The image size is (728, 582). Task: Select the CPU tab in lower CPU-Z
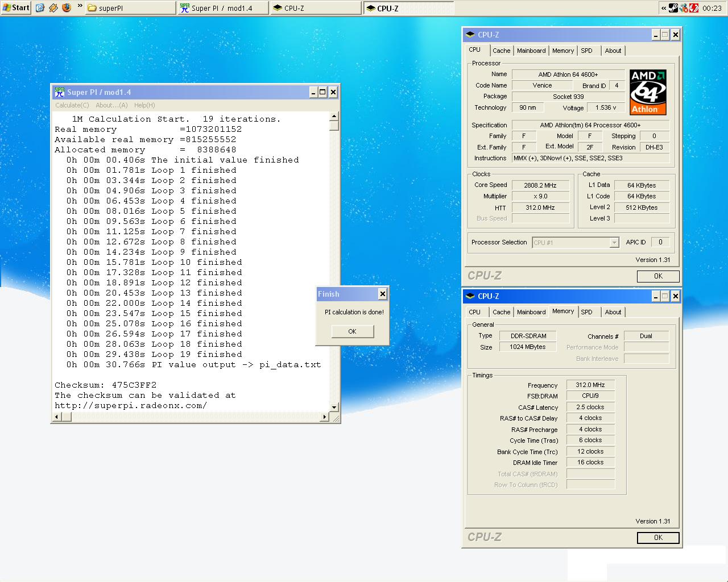475,312
